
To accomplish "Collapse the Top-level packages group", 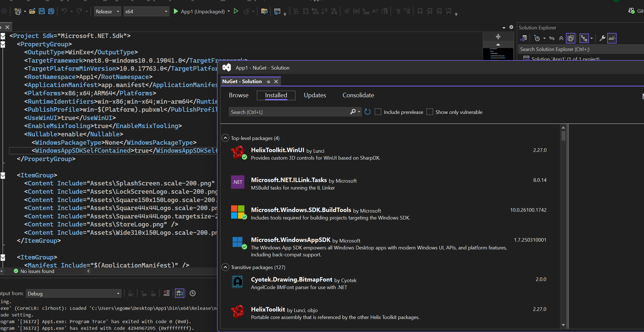I will pyautogui.click(x=225, y=138).
